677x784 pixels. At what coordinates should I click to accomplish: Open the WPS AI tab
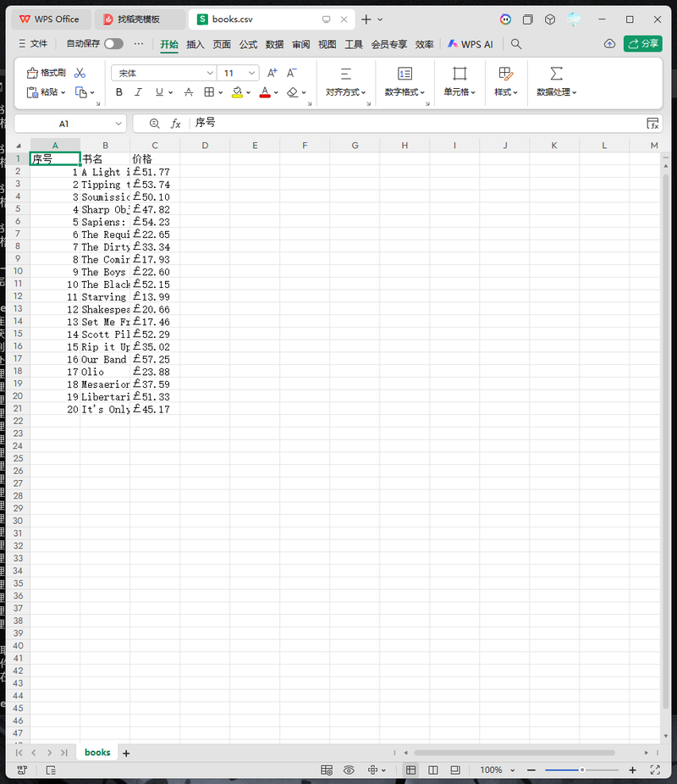(471, 44)
